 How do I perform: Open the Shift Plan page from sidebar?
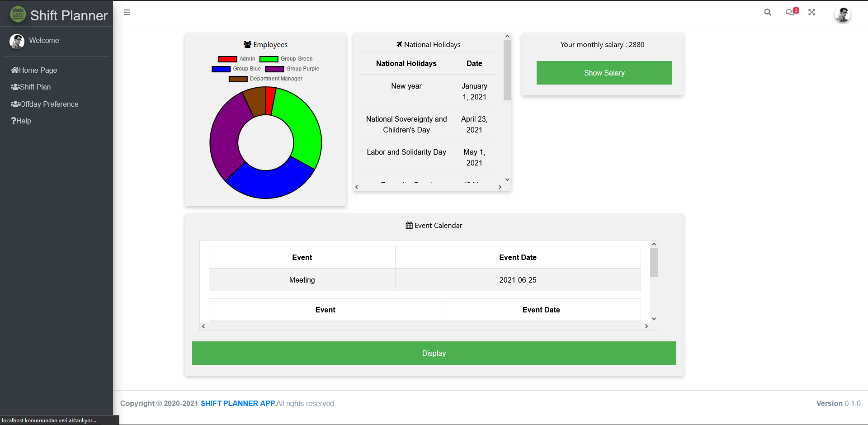click(34, 87)
